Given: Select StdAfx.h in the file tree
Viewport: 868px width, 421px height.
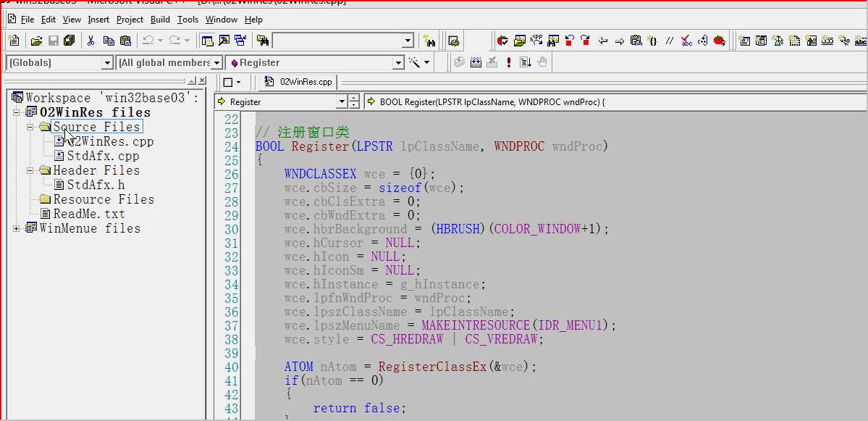Looking at the screenshot, I should tap(96, 185).
